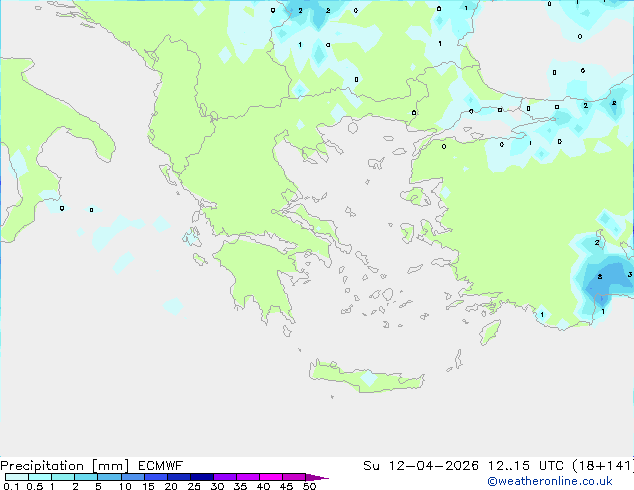Click the 'Su 12-04-2026' date text

click(421, 466)
